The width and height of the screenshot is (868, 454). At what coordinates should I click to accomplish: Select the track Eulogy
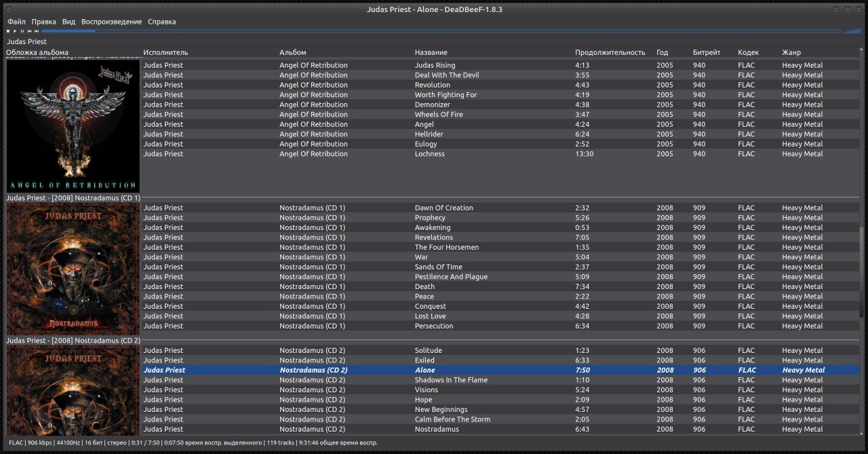click(x=500, y=144)
